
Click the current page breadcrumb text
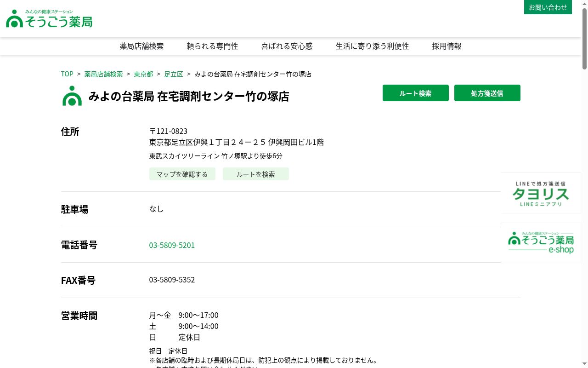(x=253, y=74)
